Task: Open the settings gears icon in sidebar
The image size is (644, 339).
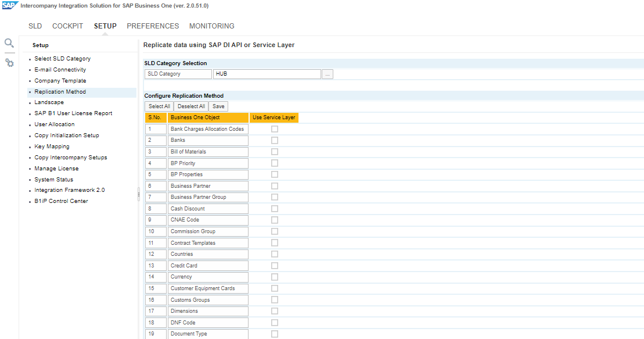Action: (9, 62)
